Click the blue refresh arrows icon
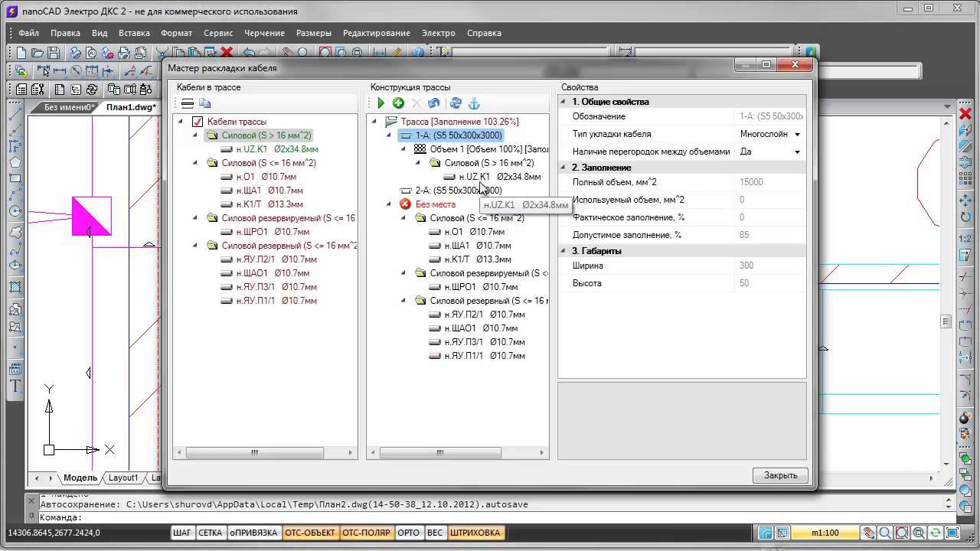 coord(456,103)
